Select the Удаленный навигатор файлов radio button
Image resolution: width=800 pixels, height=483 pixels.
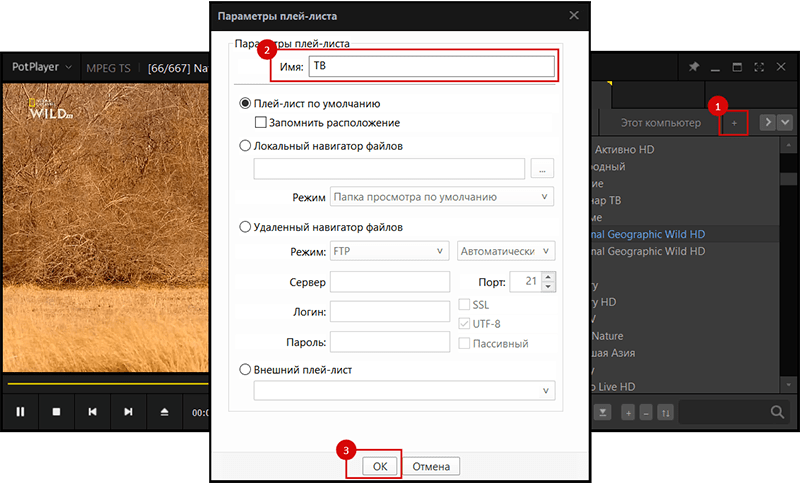pos(245,227)
